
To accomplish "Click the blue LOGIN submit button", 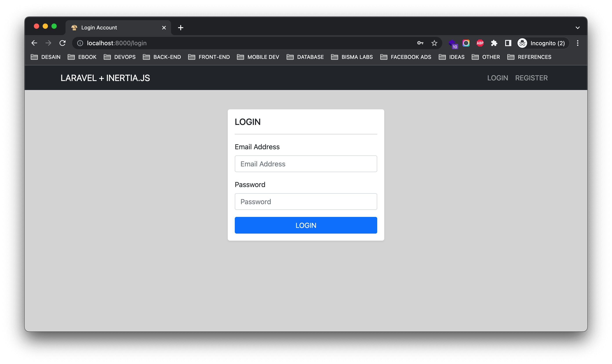I will [x=306, y=225].
